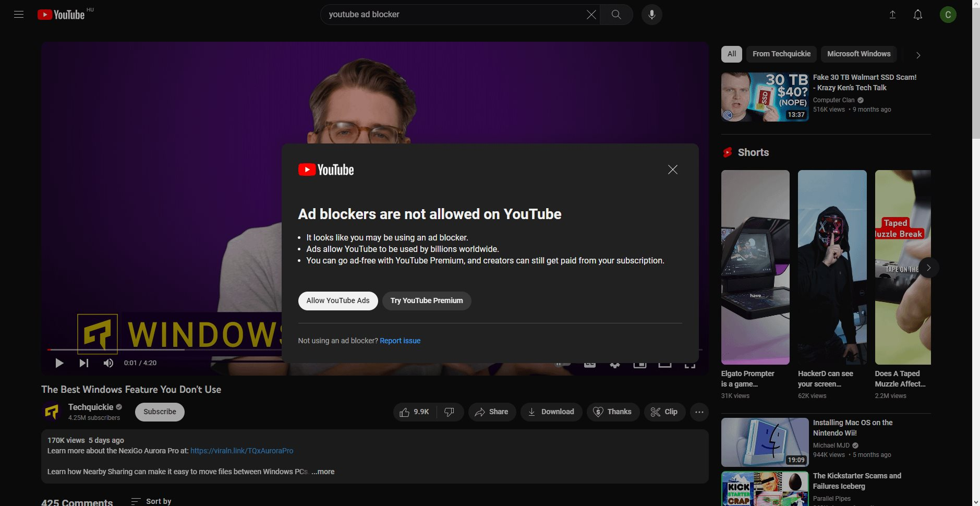This screenshot has height=506, width=980.
Task: Open Installing Mac OS on the Nintendo Wii thumbnail
Action: [x=765, y=442]
